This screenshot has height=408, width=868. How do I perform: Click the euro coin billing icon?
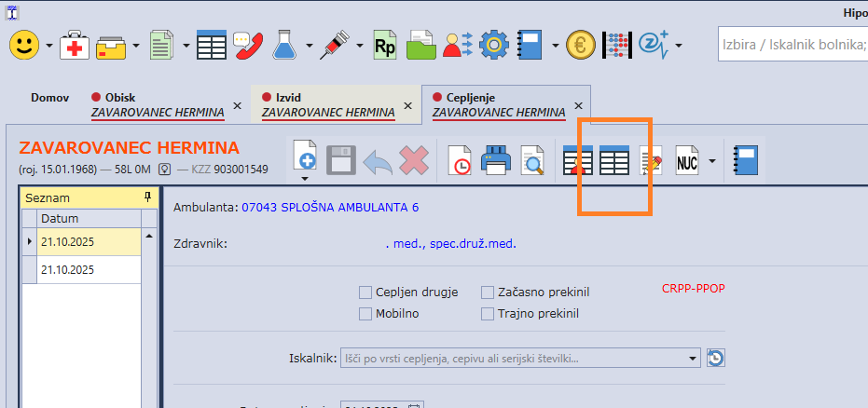click(580, 45)
